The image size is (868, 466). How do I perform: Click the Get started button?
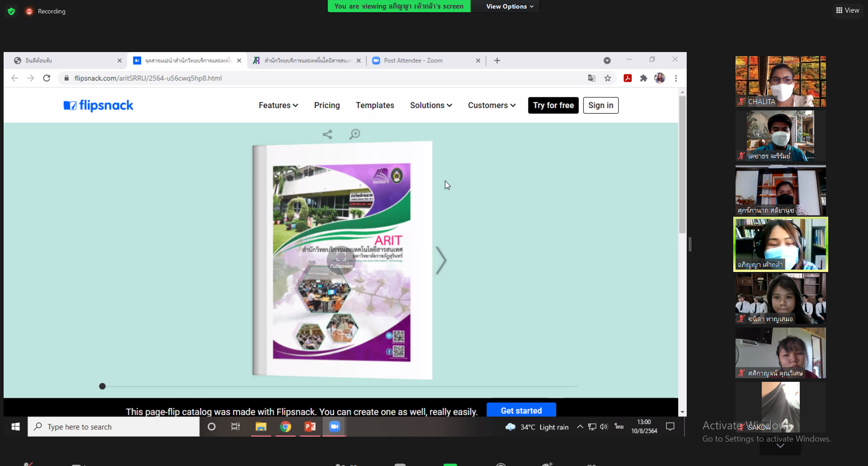[521, 410]
